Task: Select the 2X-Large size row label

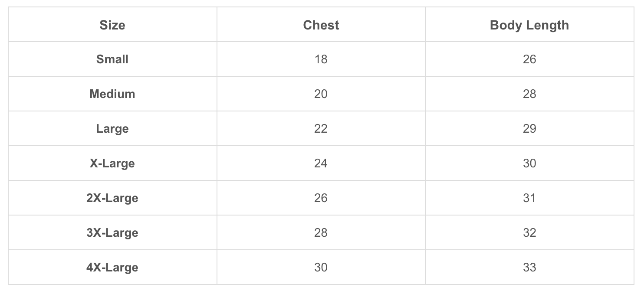Action: point(112,198)
